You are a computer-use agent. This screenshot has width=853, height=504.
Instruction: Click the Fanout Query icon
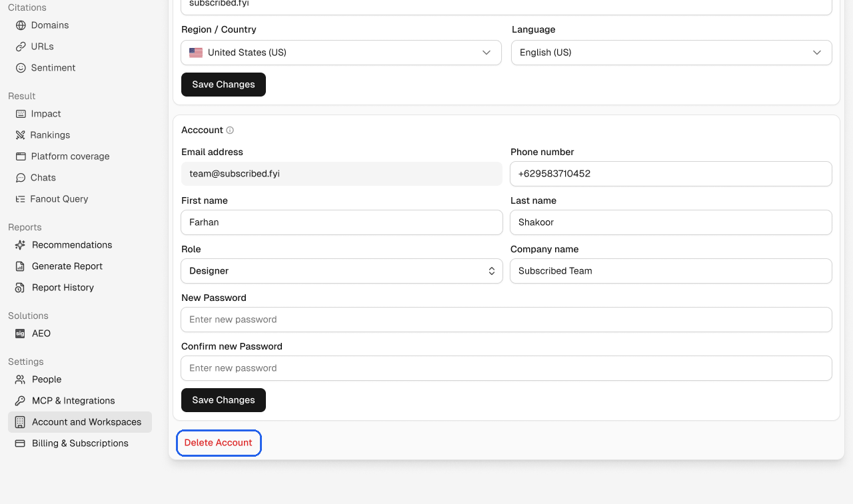coord(20,199)
